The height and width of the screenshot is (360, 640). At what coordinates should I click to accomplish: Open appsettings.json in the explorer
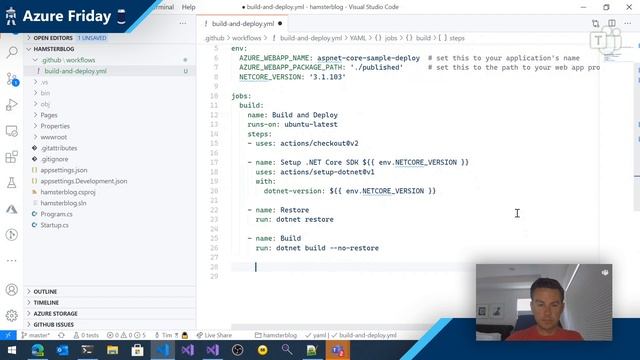109,170
